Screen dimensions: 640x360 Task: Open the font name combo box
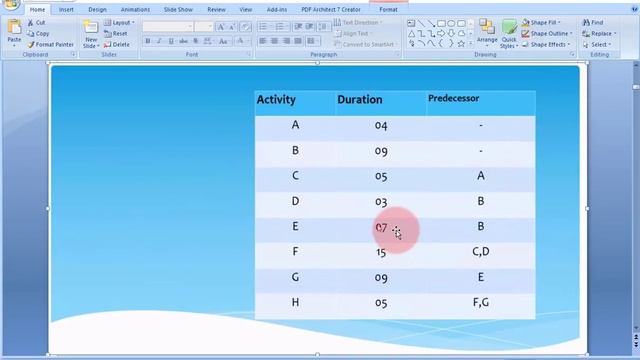tap(168, 27)
